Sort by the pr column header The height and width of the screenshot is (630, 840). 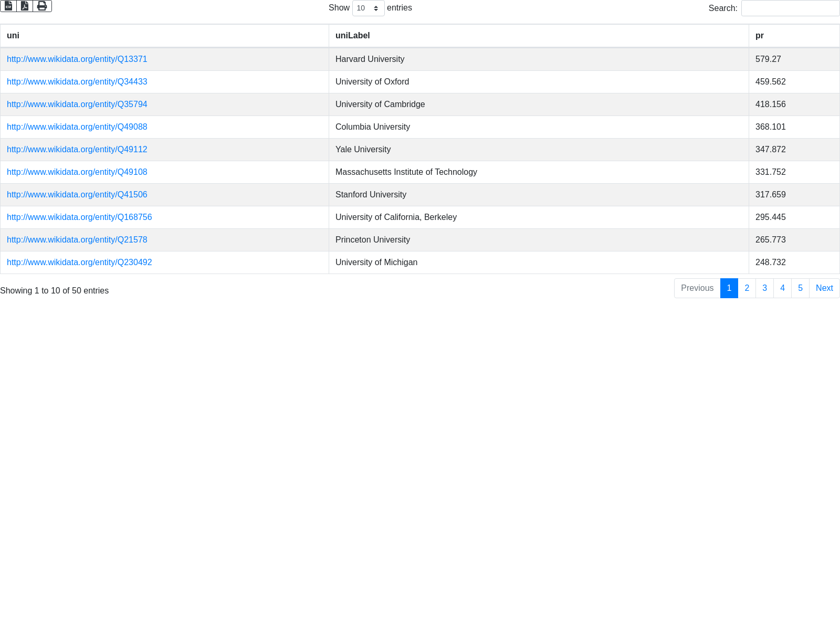tap(759, 36)
